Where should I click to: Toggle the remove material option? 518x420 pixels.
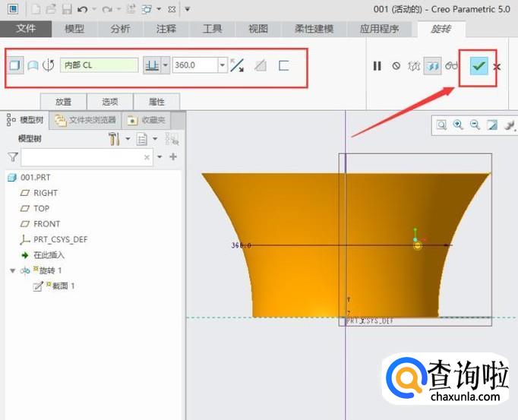click(261, 65)
